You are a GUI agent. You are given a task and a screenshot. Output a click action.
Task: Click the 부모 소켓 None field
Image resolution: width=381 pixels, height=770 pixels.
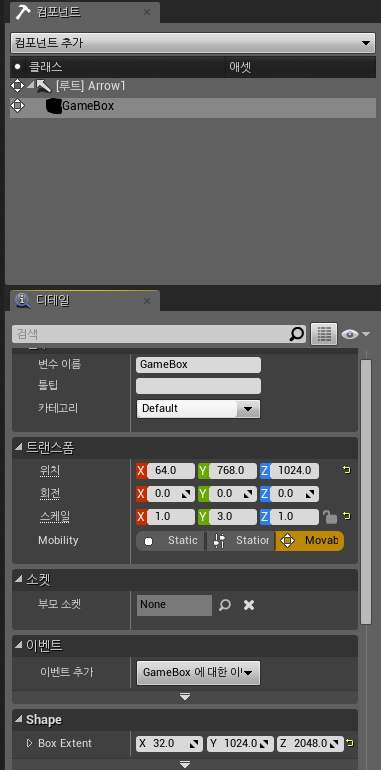[x=174, y=605]
